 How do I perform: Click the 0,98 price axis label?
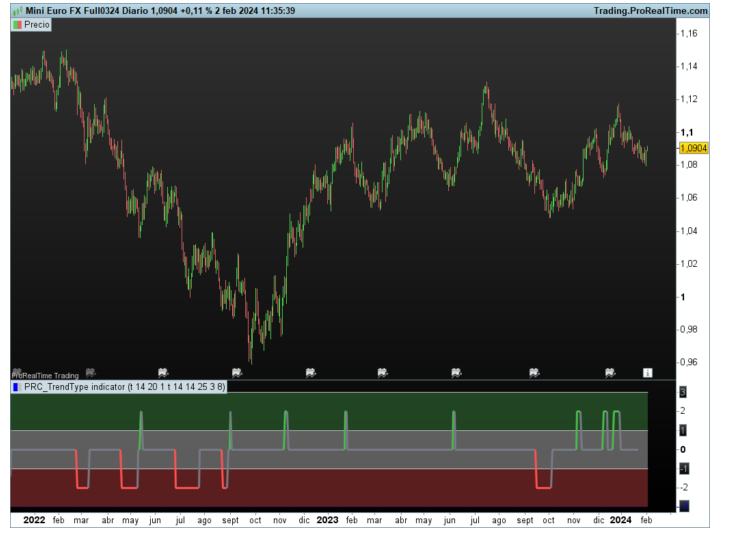pyautogui.click(x=689, y=330)
